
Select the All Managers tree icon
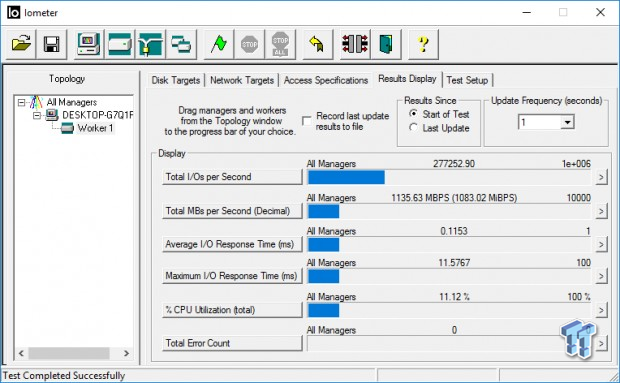37,102
